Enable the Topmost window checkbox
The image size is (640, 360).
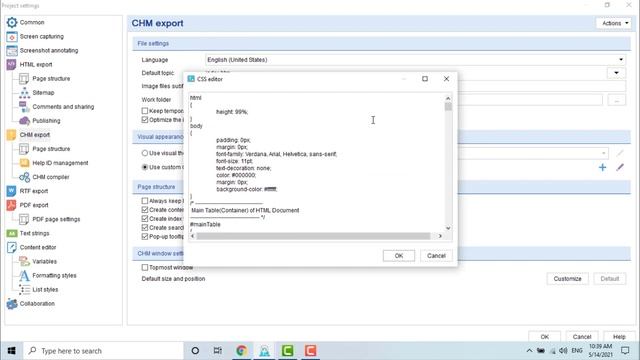tap(145, 267)
